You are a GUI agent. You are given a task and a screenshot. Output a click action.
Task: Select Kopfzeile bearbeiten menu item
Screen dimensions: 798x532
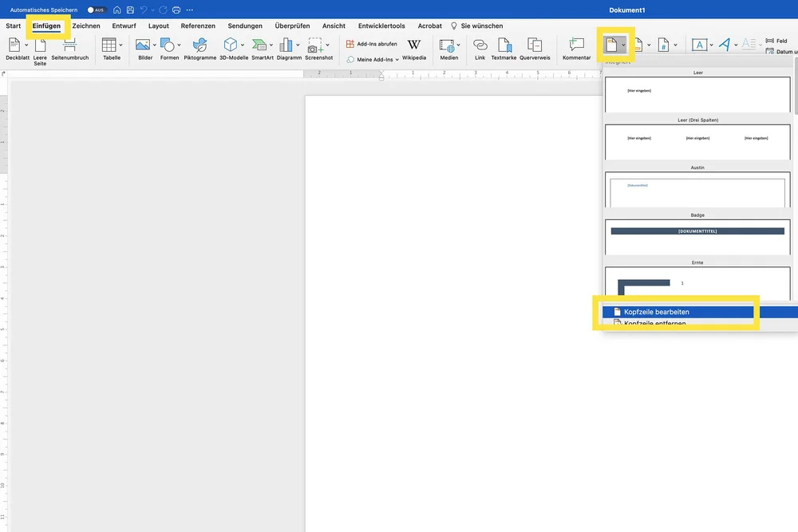[x=700, y=312]
